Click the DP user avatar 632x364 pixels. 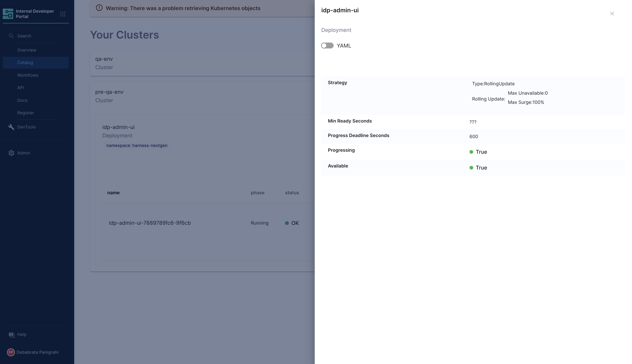click(x=11, y=352)
